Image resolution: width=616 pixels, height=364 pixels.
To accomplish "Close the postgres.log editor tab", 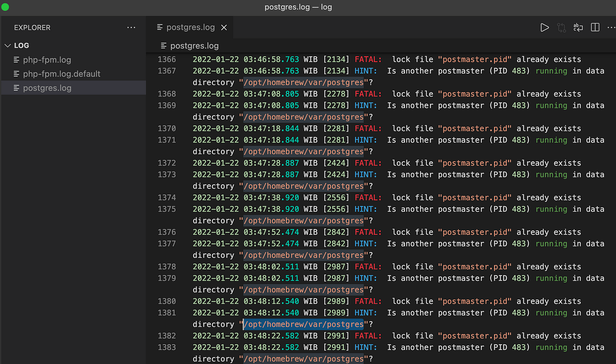I will point(224,28).
